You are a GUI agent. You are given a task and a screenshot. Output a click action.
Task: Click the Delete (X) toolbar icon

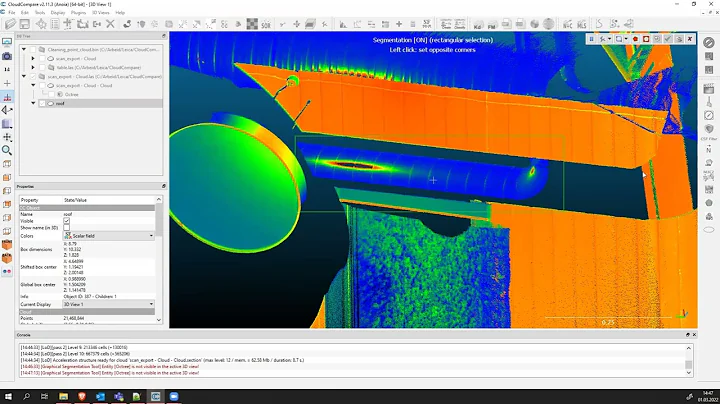click(110, 24)
